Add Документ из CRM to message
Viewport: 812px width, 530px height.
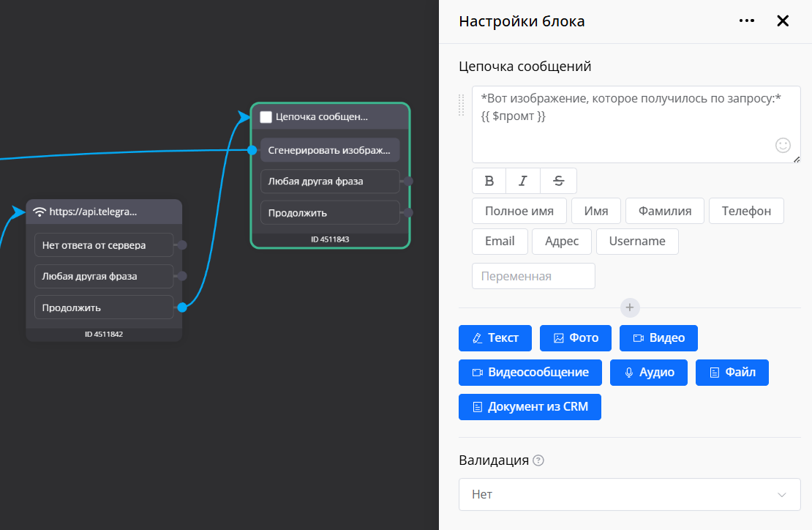click(530, 407)
